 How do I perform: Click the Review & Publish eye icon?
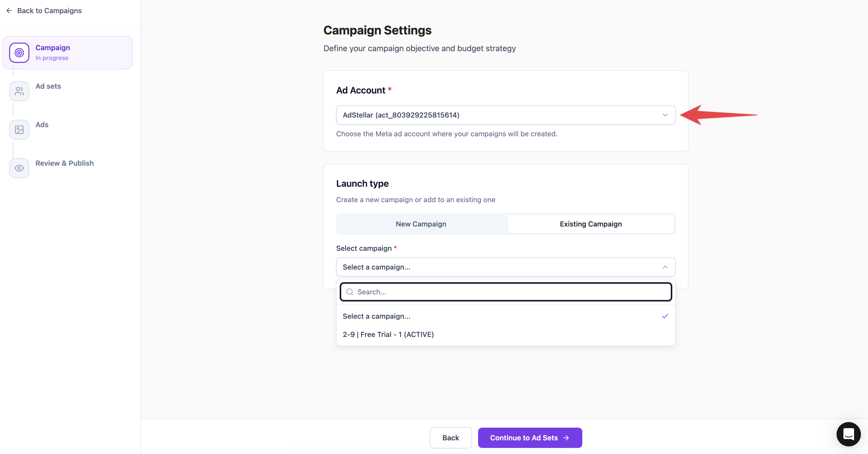(x=19, y=168)
